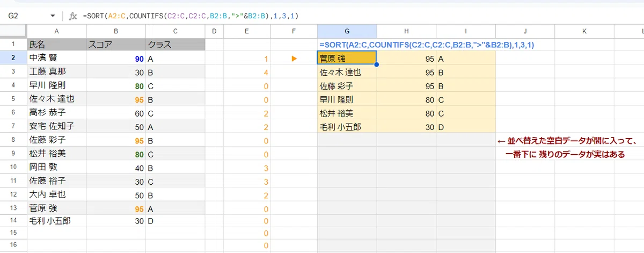Viewport: 644px width, 253px height.
Task: Select cell 松井 裕美 in column G
Action: [347, 113]
